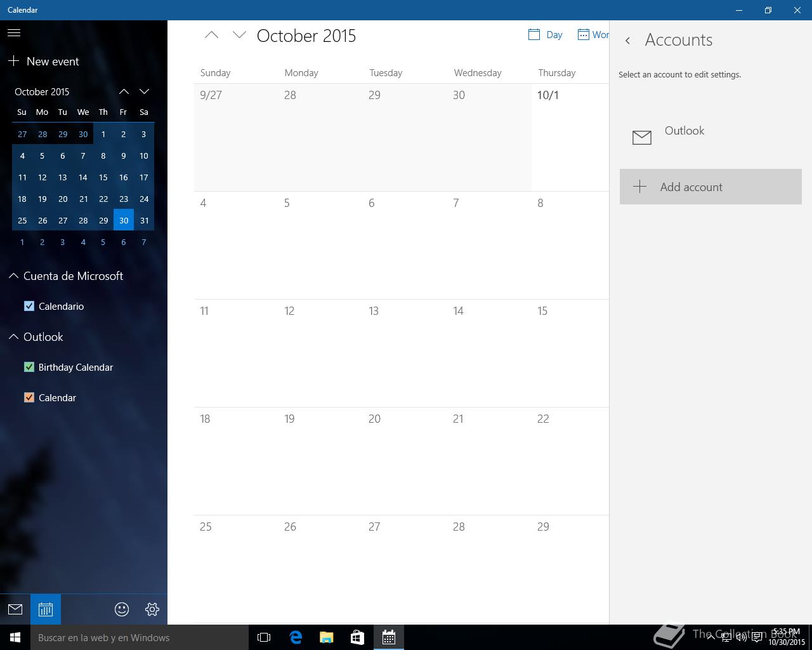This screenshot has height=650, width=812.
Task: Select October 30 in the mini calendar
Action: pos(124,220)
